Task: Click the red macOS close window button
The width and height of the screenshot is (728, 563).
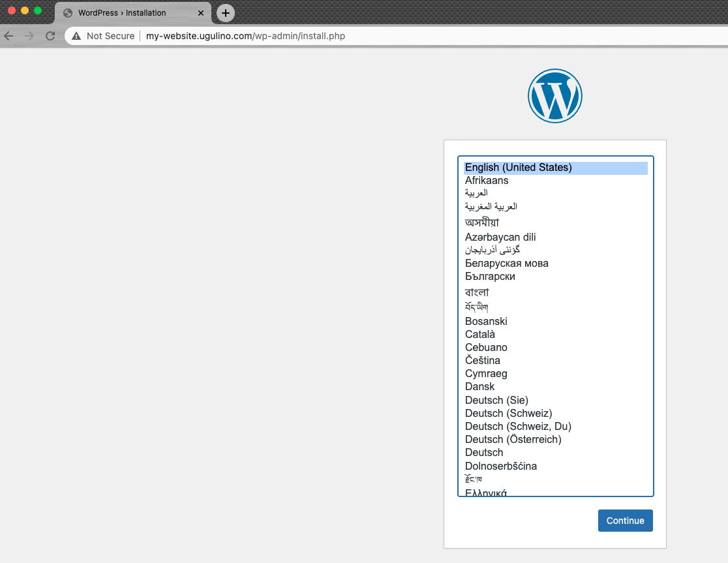Action: 12,10
